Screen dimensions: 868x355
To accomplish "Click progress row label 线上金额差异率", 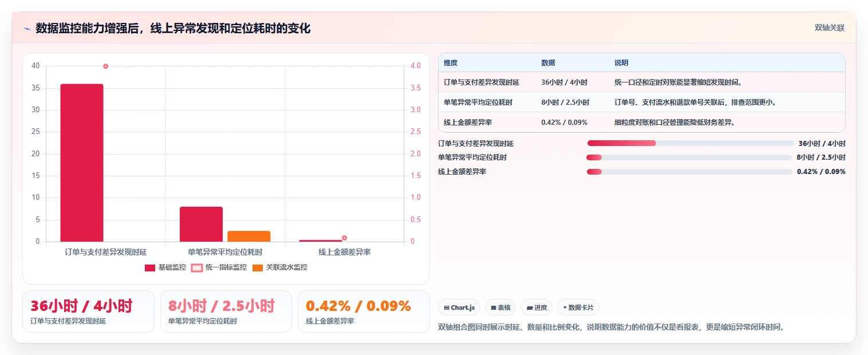I will [462, 172].
